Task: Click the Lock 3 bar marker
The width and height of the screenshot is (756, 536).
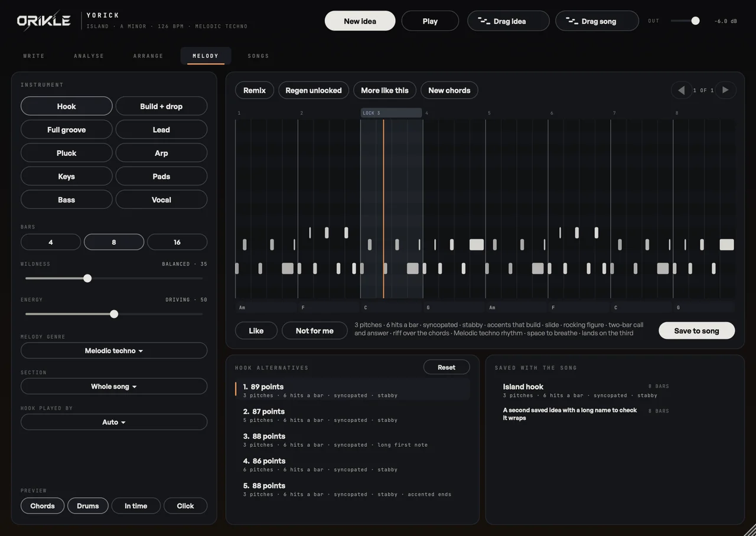Action: (x=391, y=113)
